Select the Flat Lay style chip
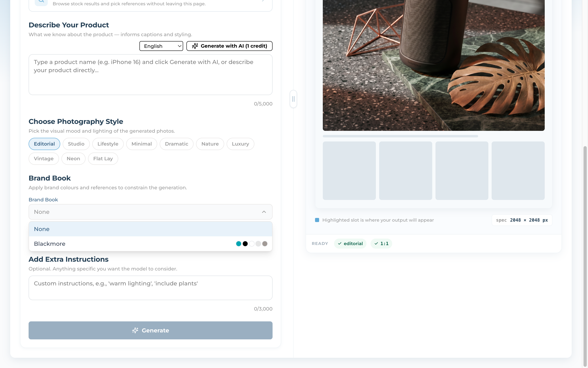 coord(103,159)
